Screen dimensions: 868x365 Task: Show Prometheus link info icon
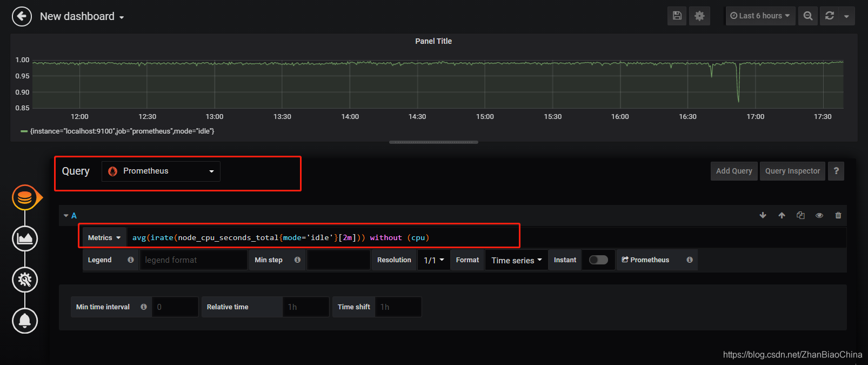(690, 260)
